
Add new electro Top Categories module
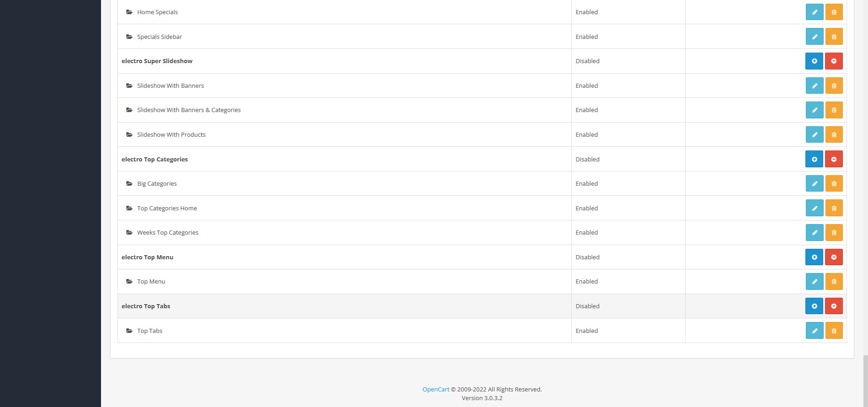pyautogui.click(x=814, y=159)
